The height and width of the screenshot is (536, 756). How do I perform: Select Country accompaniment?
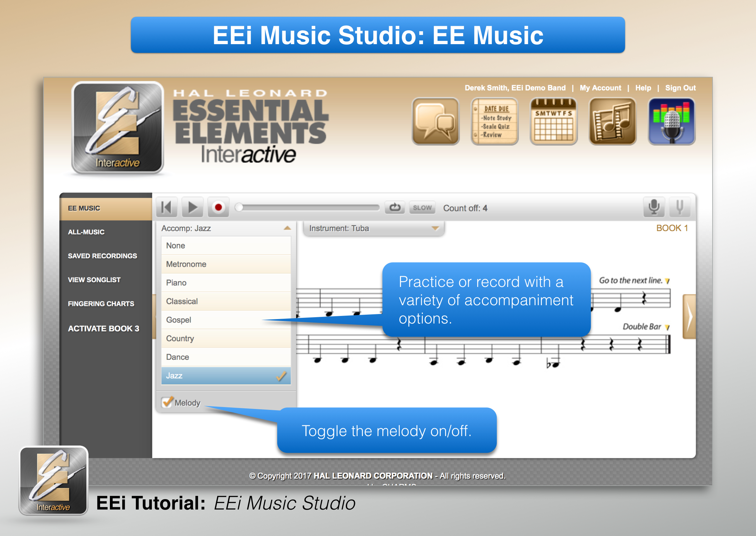tap(226, 338)
